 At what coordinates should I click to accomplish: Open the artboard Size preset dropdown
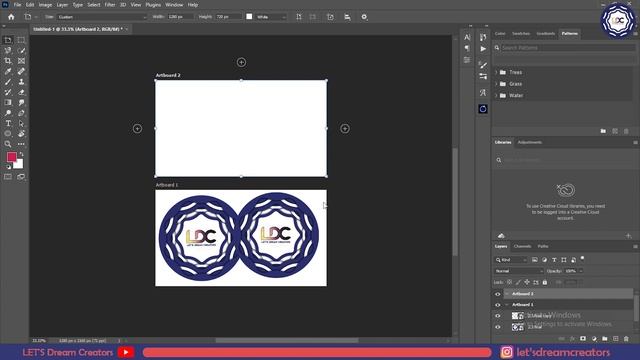tap(102, 17)
